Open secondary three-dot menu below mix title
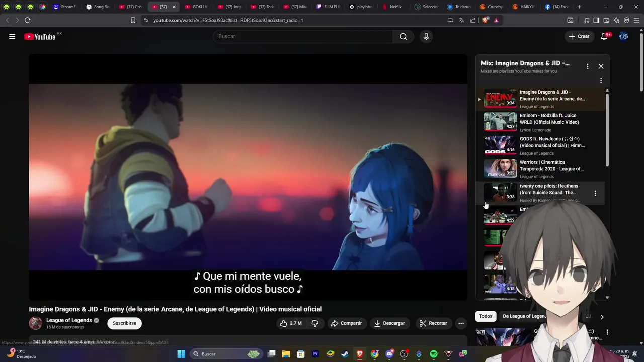Screen dimensions: 644x362 [601, 81]
